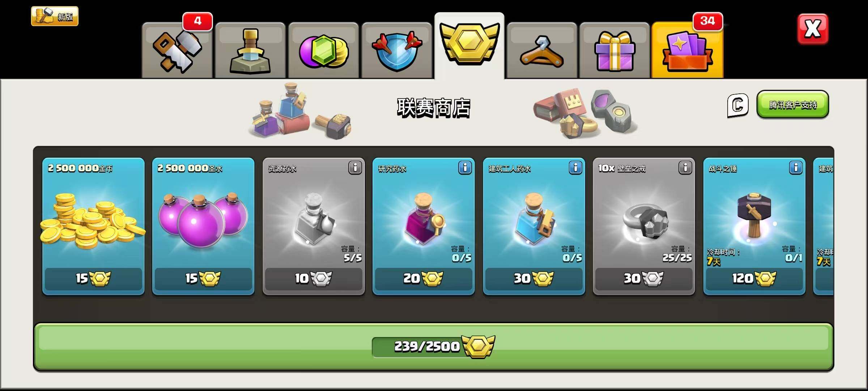The width and height of the screenshot is (868, 391).
Task: Open the clothes hanger skins tab
Action: click(x=542, y=51)
